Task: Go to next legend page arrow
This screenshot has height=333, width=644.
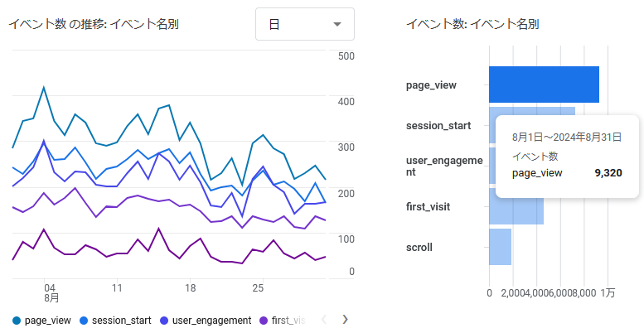Action: point(345,319)
